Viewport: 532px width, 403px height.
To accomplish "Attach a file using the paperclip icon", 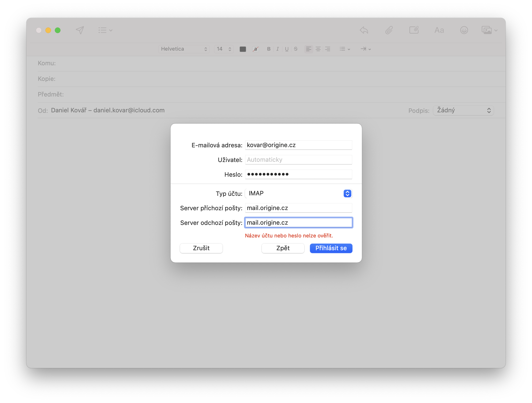I will pyautogui.click(x=389, y=30).
